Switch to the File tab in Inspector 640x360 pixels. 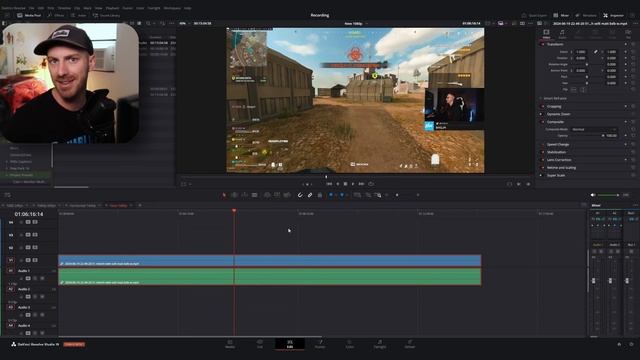point(629,34)
